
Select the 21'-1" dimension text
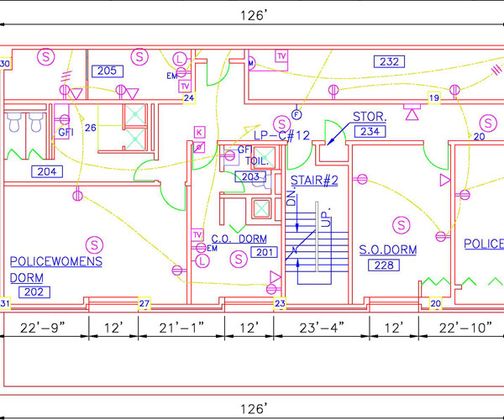pos(181,328)
